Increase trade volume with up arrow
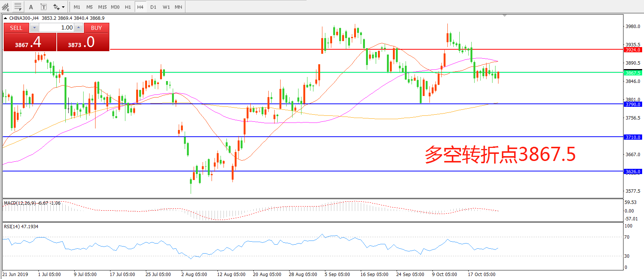The width and height of the screenshot is (644, 279). pos(79,28)
